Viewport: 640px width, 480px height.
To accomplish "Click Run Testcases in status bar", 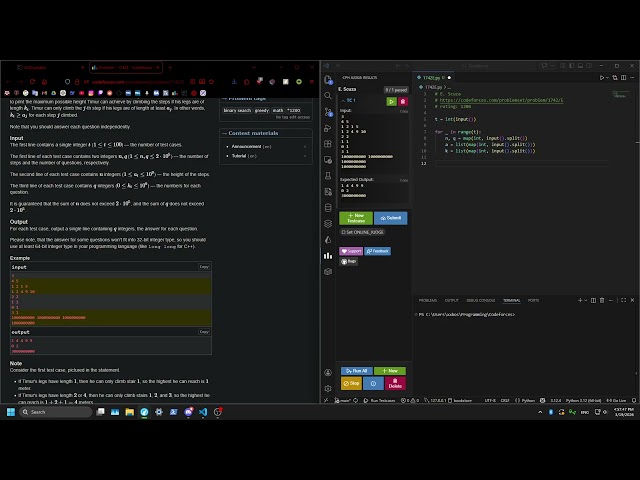I will pyautogui.click(x=379, y=400).
